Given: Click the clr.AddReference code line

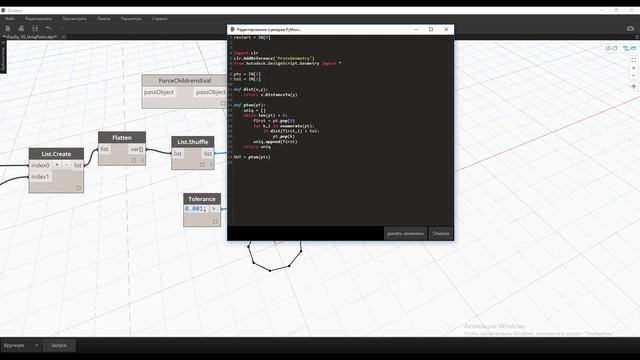Looking at the screenshot, I should (274, 58).
